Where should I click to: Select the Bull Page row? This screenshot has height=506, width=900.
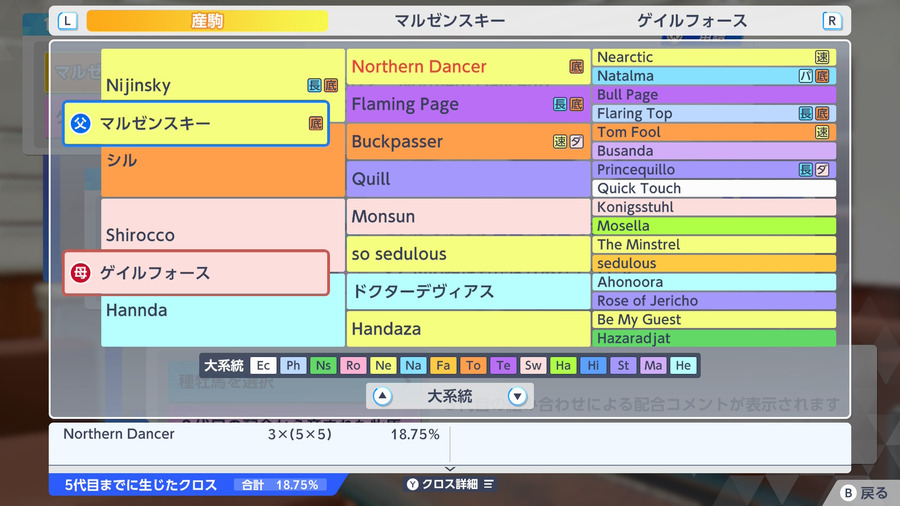tap(714, 95)
